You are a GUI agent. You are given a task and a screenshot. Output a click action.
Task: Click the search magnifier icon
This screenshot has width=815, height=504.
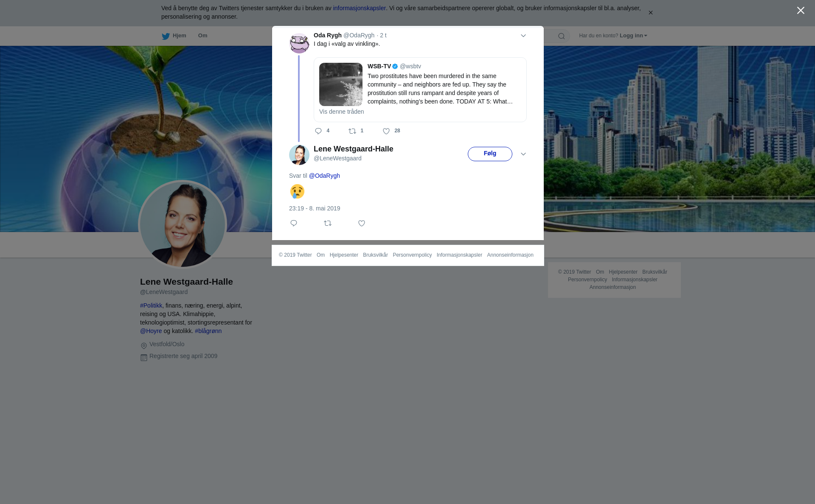(x=561, y=36)
